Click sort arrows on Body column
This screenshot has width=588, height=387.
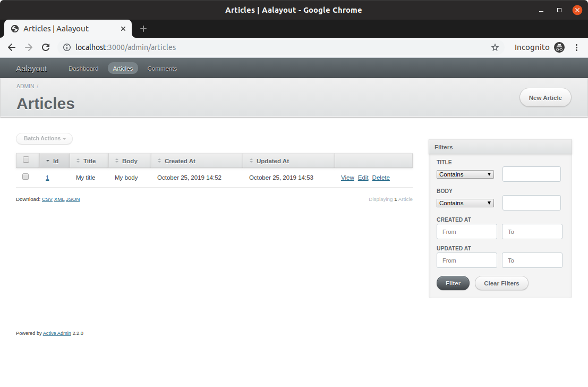pos(117,161)
